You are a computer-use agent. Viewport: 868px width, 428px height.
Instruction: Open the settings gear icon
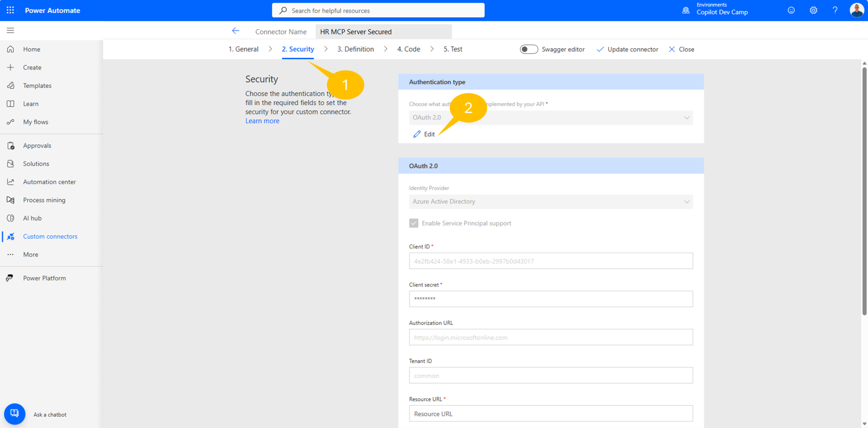click(813, 10)
